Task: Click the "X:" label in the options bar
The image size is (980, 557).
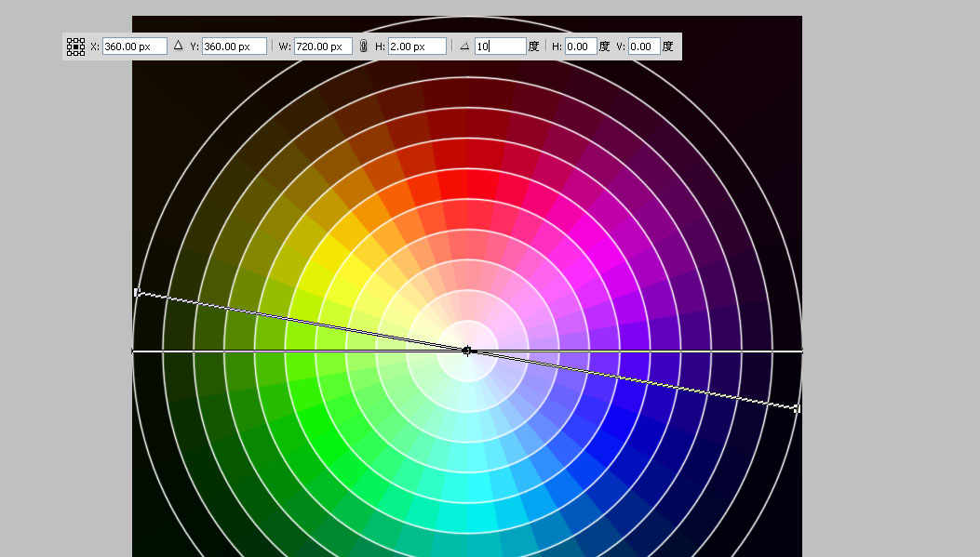Action: pos(95,46)
